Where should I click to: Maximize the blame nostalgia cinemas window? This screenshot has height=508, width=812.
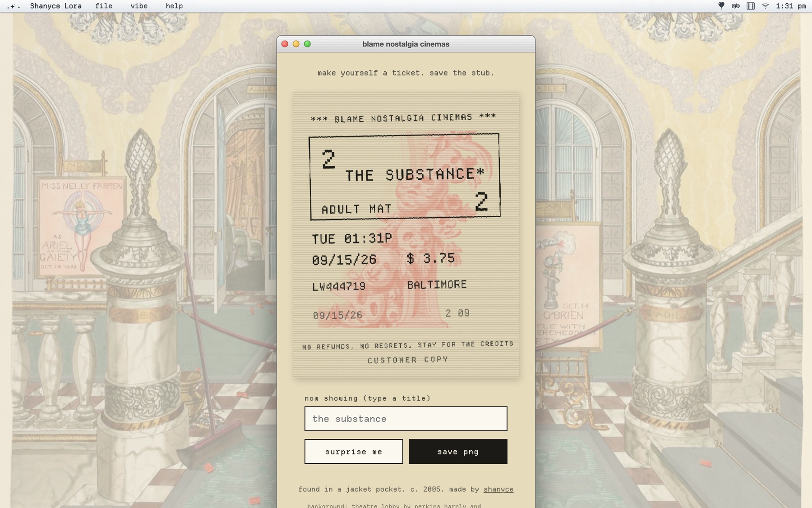[307, 44]
